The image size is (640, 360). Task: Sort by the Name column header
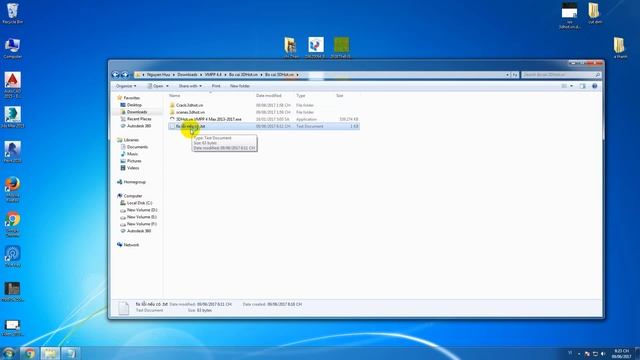tap(174, 96)
